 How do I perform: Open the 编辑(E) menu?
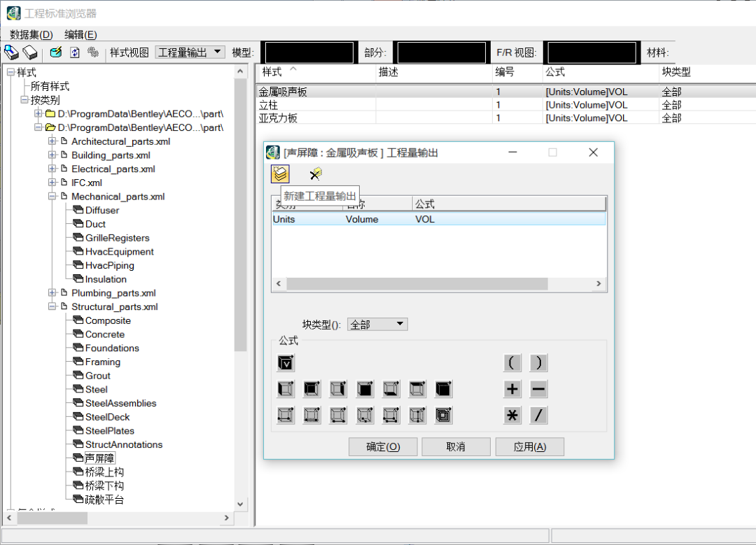80,34
